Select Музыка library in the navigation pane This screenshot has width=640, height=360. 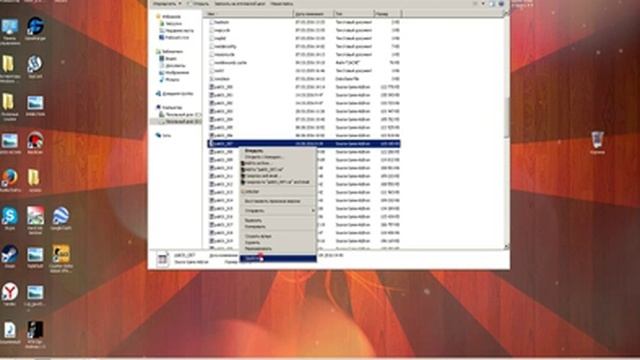click(x=169, y=80)
